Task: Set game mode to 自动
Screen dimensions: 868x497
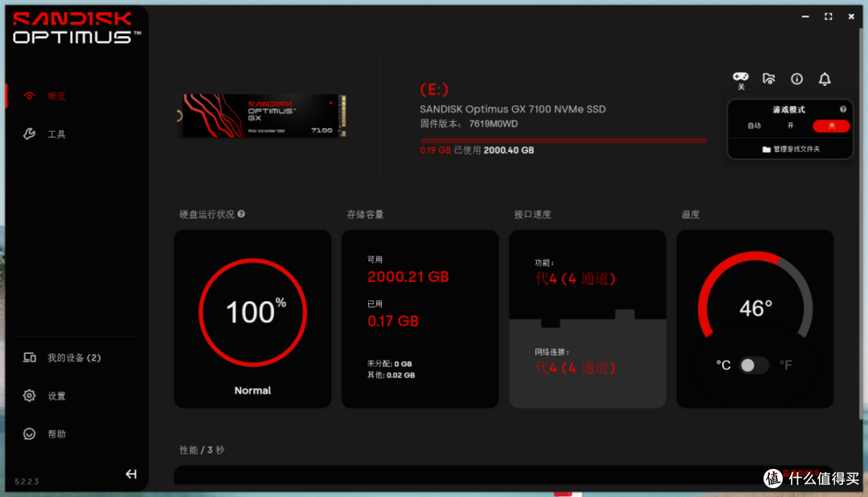Action: coord(755,126)
